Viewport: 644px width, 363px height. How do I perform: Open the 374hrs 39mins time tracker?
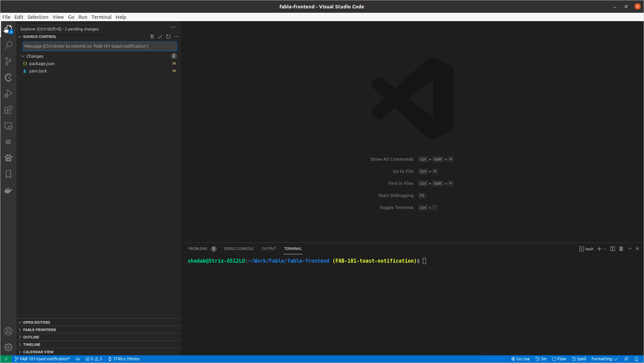124,359
